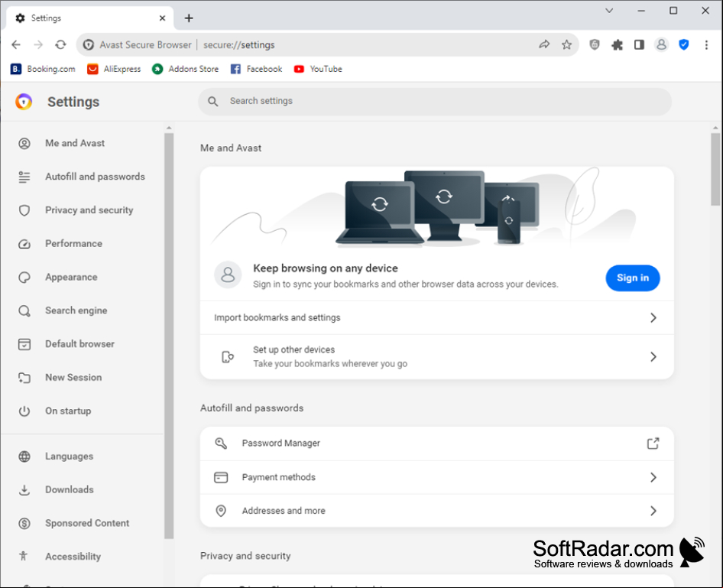Click the sidebar scrollbar thumb

click(169, 336)
